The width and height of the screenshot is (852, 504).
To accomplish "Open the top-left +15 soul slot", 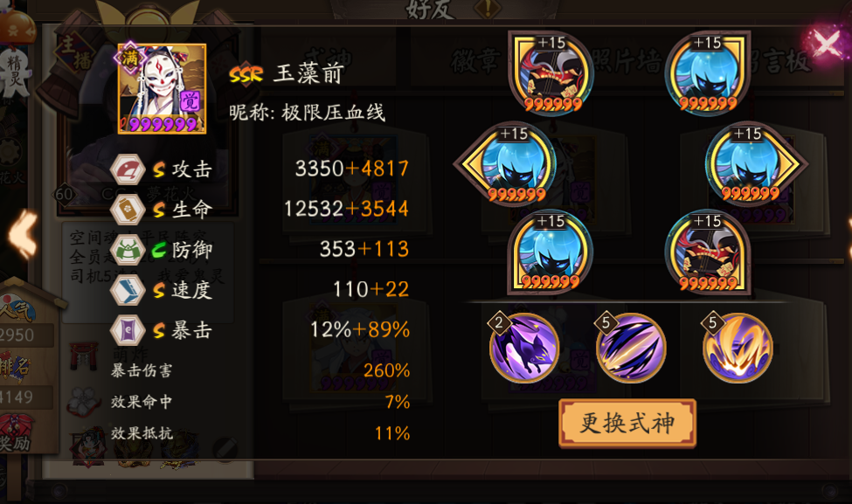I will click(x=551, y=72).
